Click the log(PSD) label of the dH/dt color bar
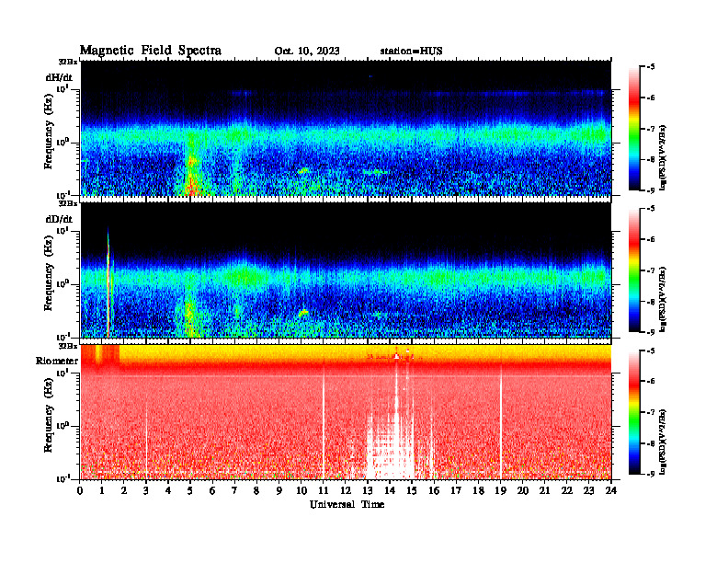The height and width of the screenshot is (563, 728). click(x=664, y=157)
